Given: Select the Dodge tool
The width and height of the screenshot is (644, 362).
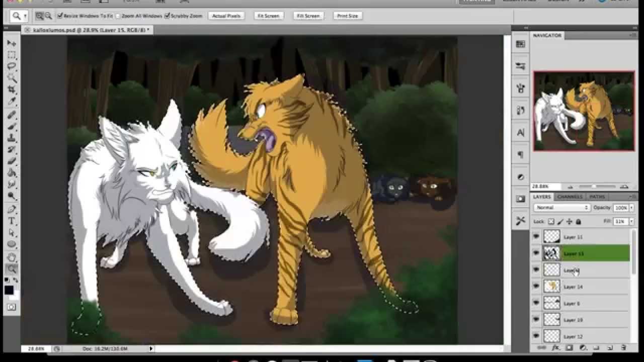Looking at the screenshot, I should pos(12,196).
